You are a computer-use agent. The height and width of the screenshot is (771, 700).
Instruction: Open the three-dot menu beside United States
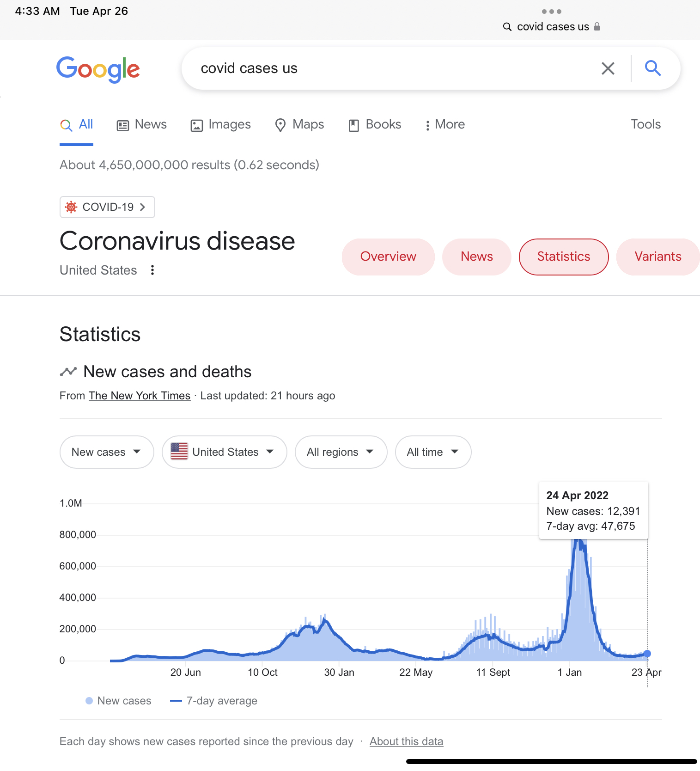coord(152,270)
